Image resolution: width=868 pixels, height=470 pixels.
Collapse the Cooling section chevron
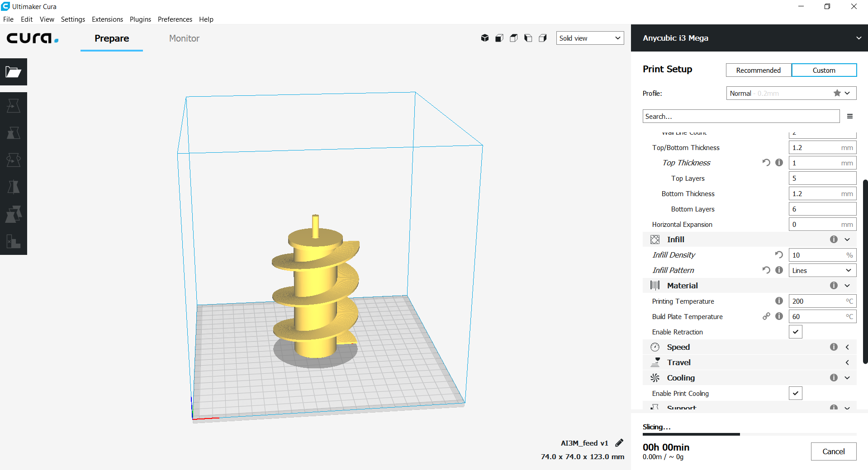[847, 378]
